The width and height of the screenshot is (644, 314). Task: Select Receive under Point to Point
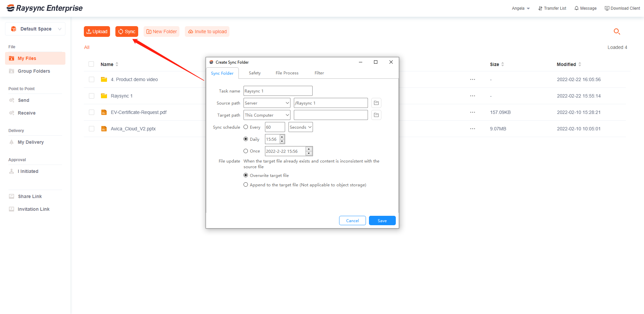point(26,113)
